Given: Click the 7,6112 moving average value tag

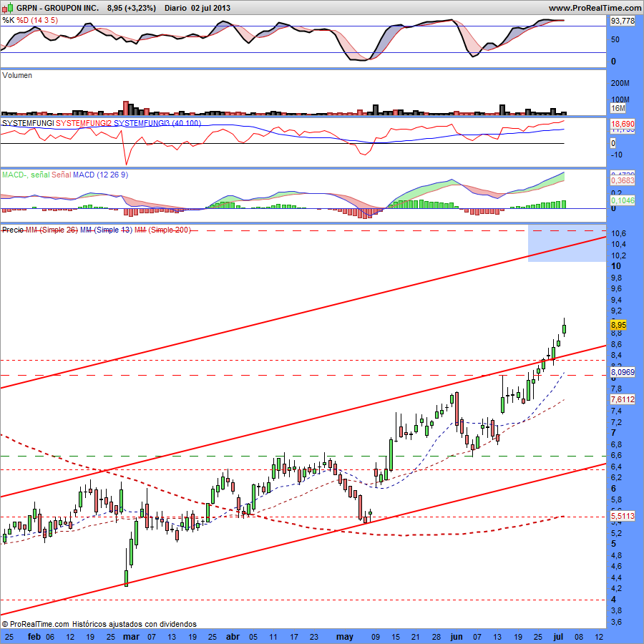Looking at the screenshot, I should click(x=623, y=399).
